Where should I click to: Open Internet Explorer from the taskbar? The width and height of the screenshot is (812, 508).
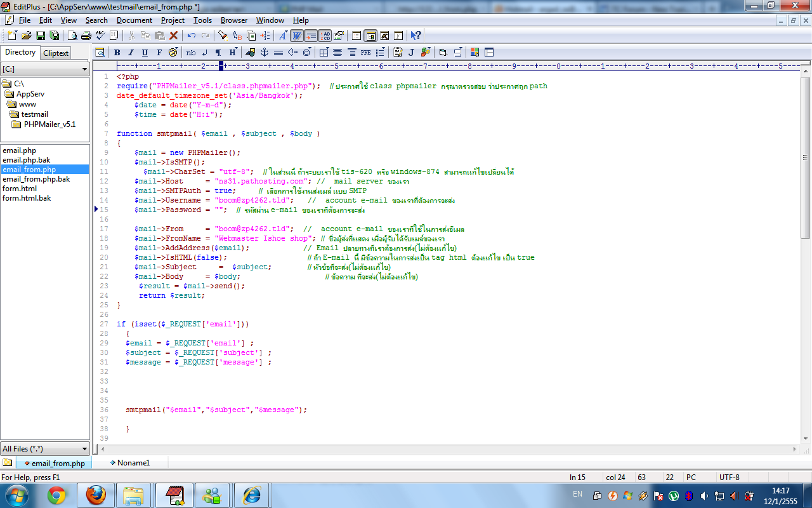point(252,495)
